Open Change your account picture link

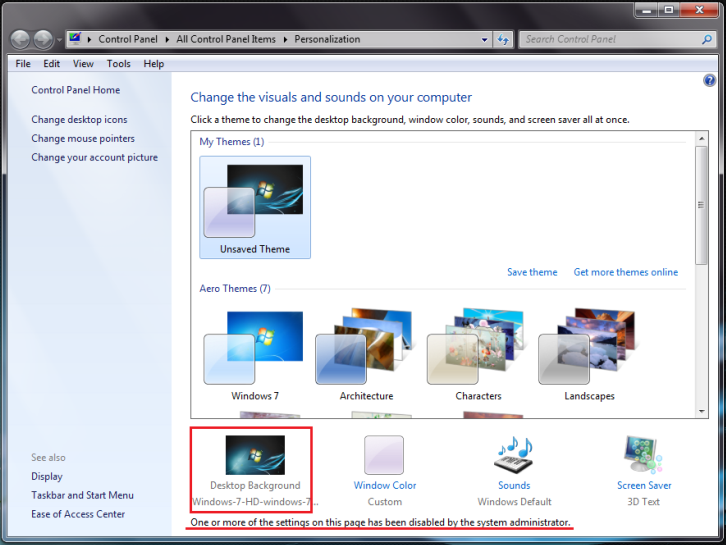pyautogui.click(x=94, y=157)
